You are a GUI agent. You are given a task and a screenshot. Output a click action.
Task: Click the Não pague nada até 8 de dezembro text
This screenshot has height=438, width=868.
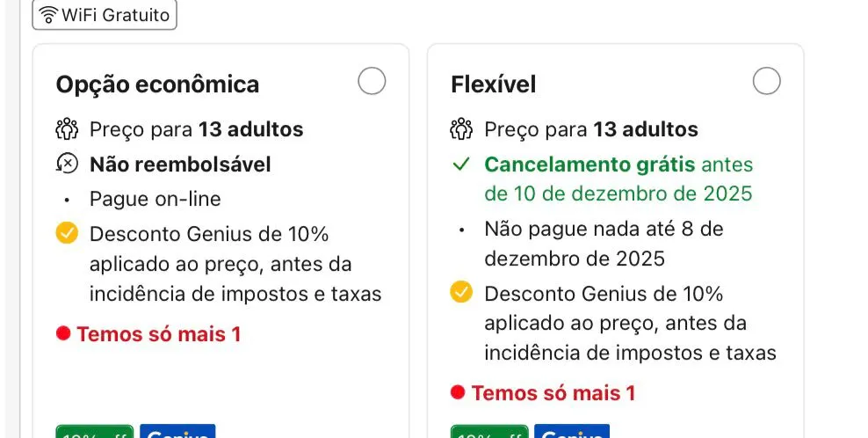(603, 244)
